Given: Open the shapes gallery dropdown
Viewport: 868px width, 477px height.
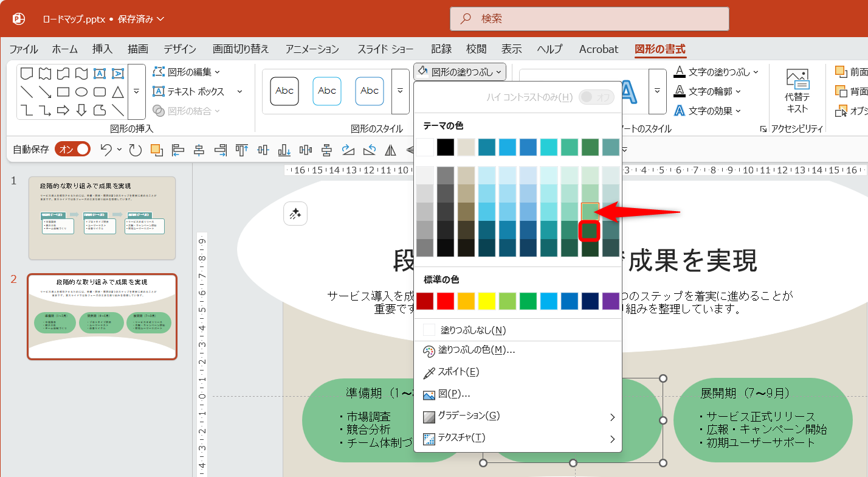Looking at the screenshot, I should 137,91.
